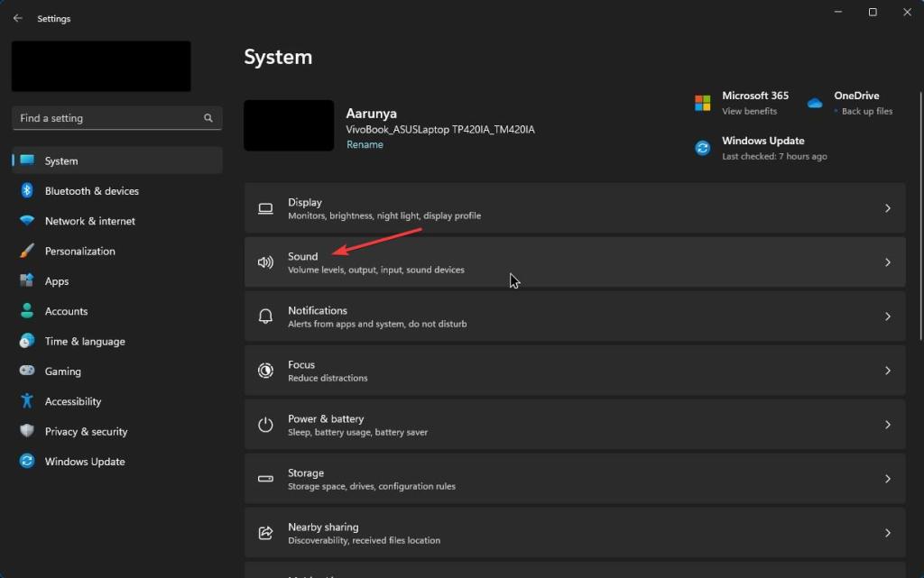Open Accessibility settings label

[x=73, y=401]
